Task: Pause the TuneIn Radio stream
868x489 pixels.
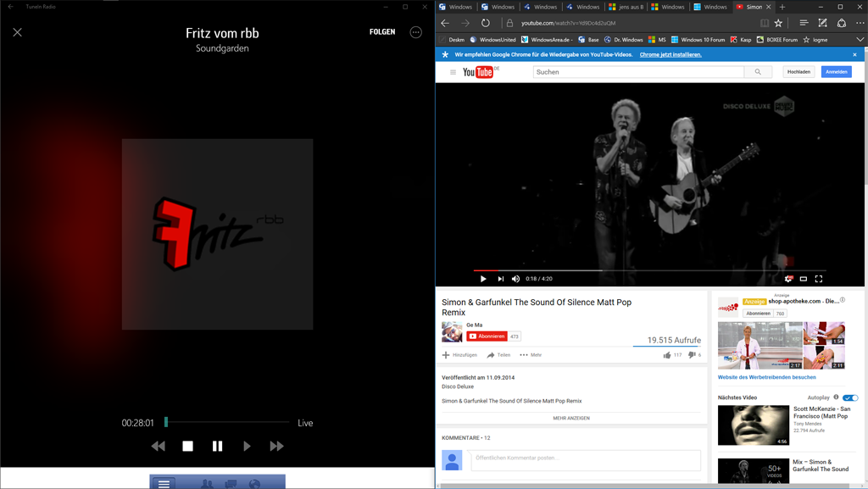Action: click(217, 446)
